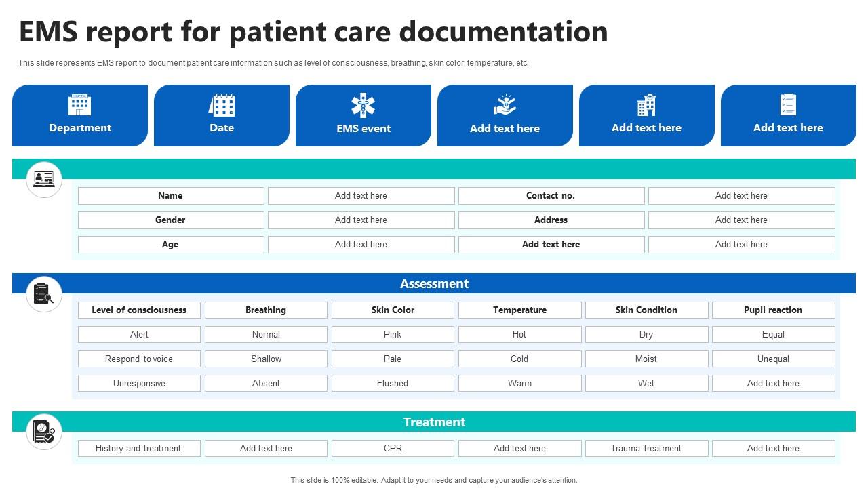Select the document magnifier icon beside Assessment

tap(43, 293)
